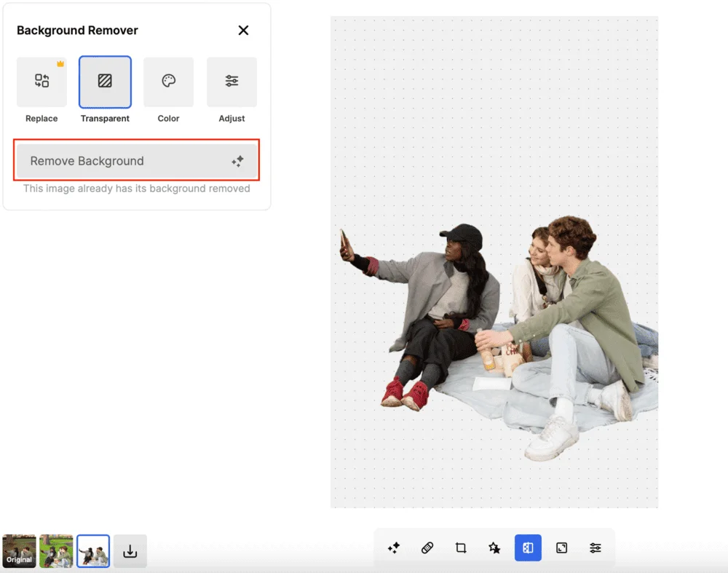Screen dimensions: 728x573
Task: Click the sparkle icon inside Remove Background button
Action: 237,162
